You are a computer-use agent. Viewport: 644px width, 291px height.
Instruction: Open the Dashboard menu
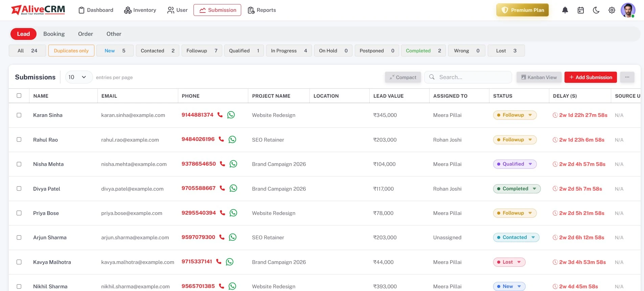click(96, 10)
